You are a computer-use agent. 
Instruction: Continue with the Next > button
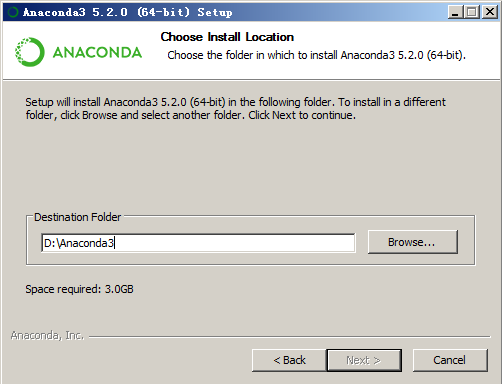click(x=364, y=360)
